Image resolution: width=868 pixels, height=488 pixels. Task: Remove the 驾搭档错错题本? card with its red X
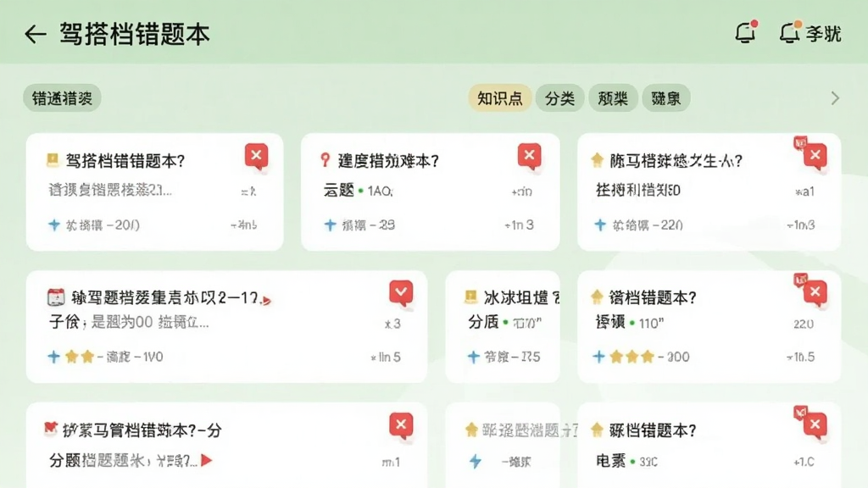(x=256, y=156)
